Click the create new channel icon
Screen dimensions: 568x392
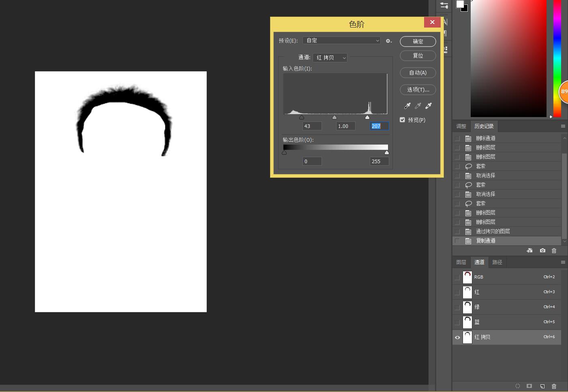tap(542, 386)
